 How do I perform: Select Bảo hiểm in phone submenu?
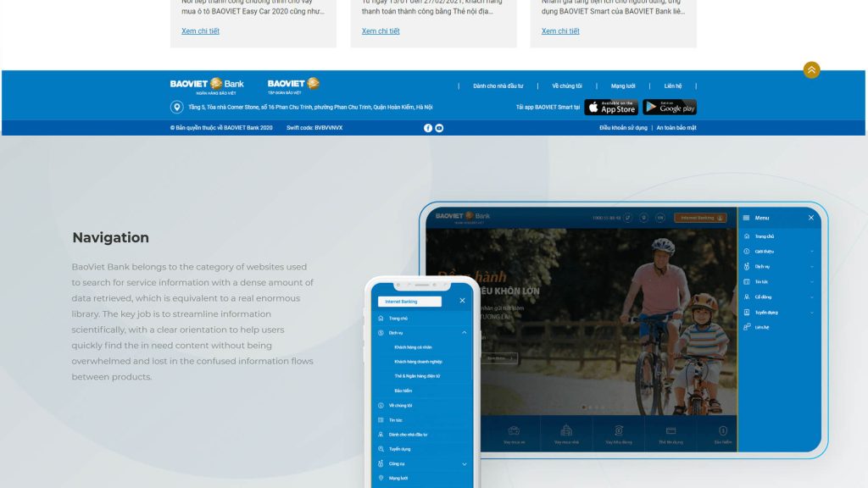403,391
